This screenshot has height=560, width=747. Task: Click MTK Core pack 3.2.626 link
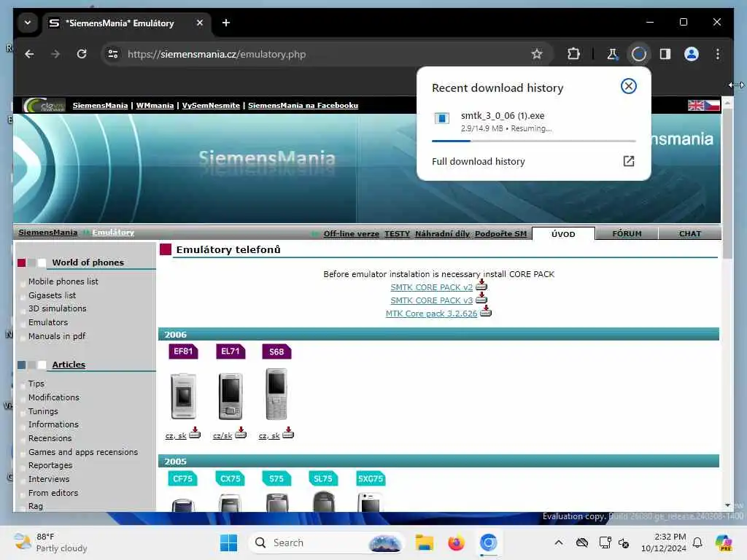point(431,314)
